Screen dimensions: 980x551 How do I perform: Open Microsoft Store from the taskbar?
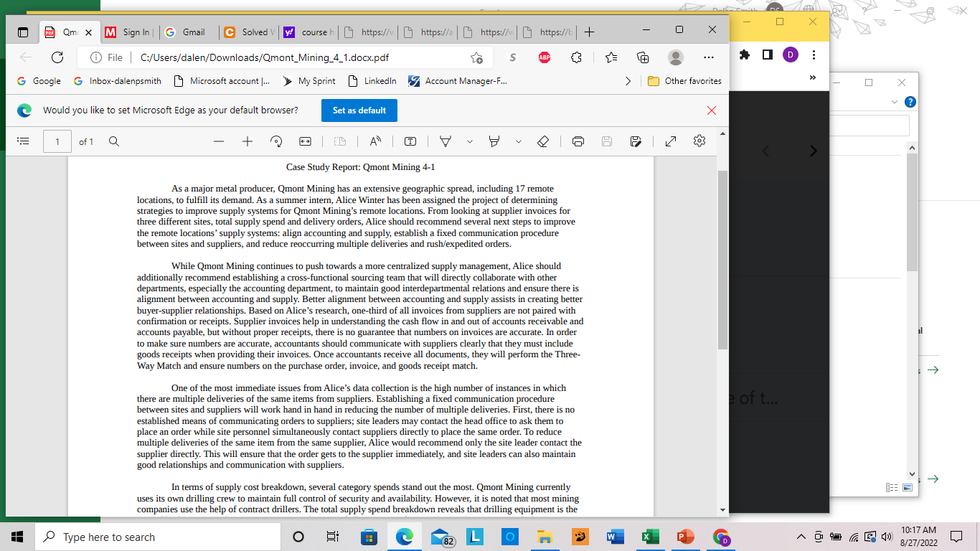(369, 537)
